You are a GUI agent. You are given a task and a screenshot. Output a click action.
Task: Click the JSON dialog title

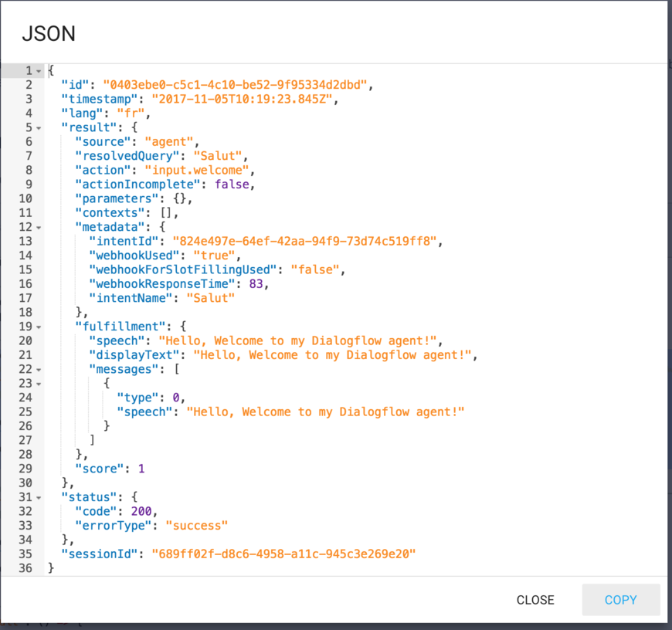tap(49, 34)
